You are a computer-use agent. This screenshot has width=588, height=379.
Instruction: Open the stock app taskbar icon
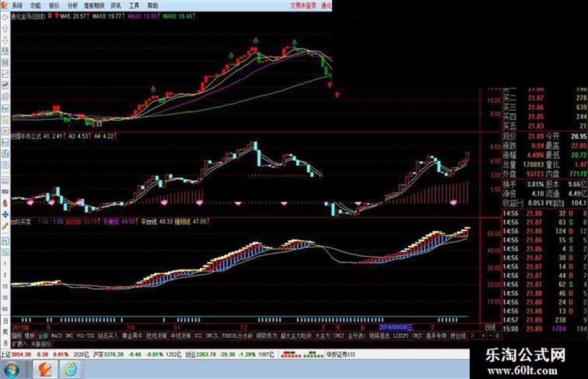(45, 370)
